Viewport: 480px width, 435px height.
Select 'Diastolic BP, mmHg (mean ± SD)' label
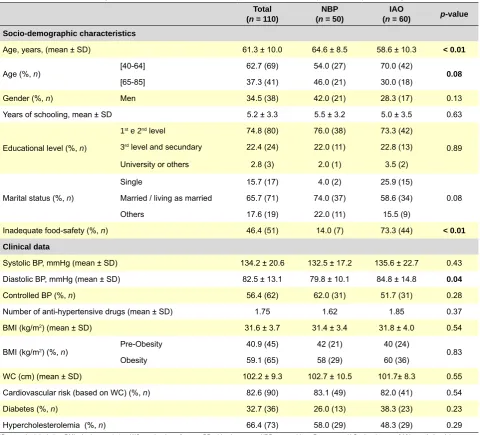point(61,279)
